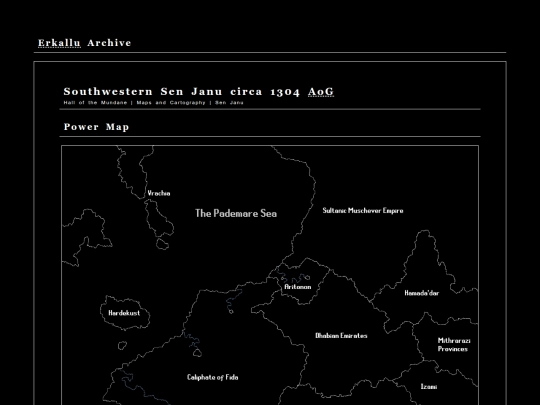Click the Vrachia label on the map

tap(159, 193)
